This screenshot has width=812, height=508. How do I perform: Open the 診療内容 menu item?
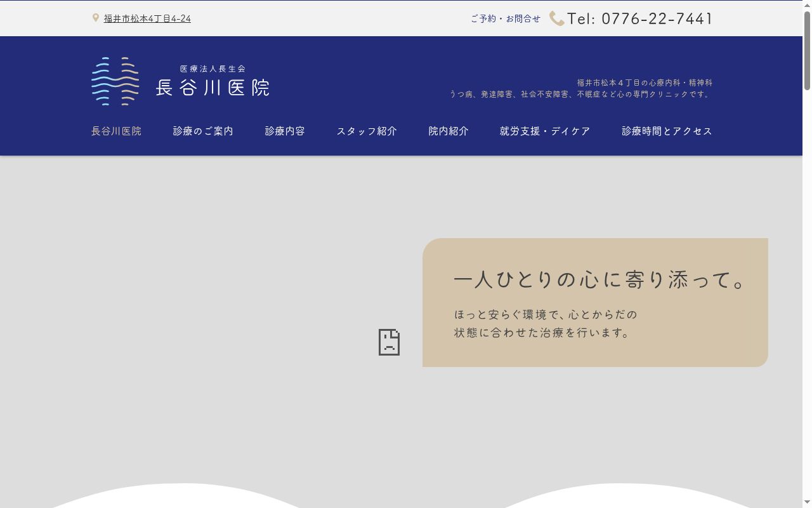(285, 131)
